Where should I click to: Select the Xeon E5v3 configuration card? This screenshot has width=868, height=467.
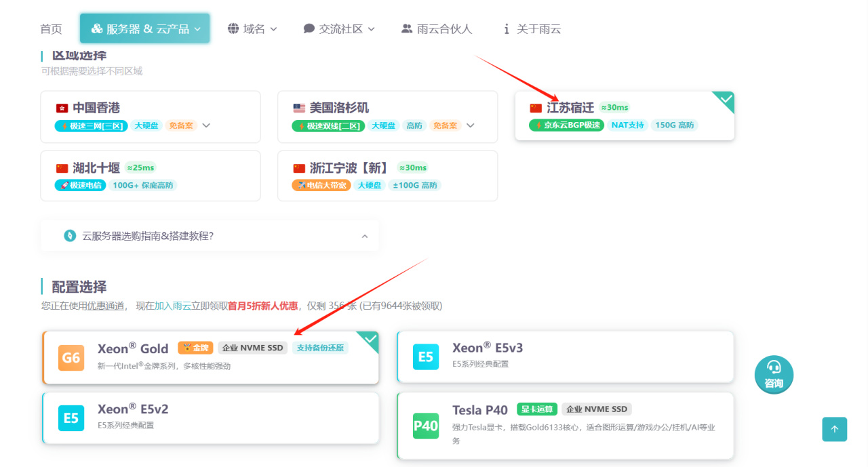(x=566, y=357)
